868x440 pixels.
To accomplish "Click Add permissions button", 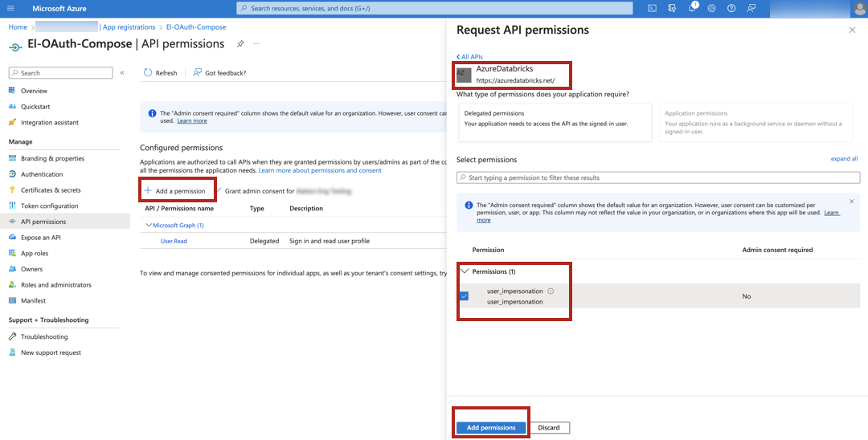I will click(x=491, y=427).
